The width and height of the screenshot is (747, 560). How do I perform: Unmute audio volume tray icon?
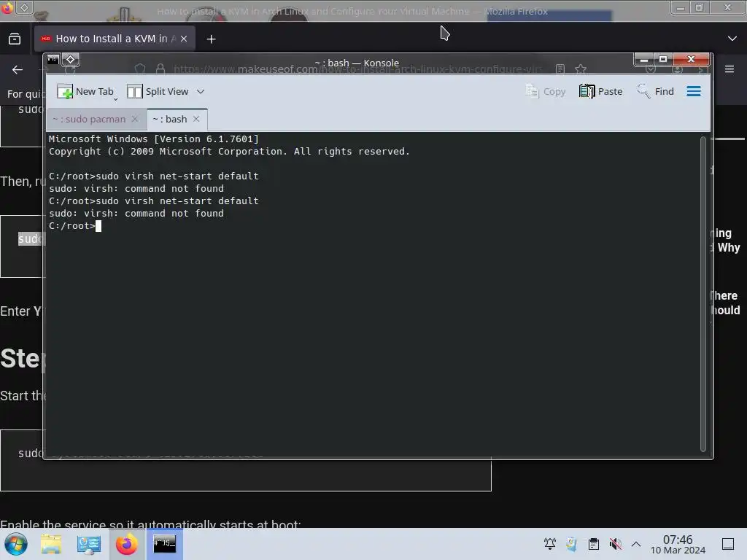tap(616, 544)
